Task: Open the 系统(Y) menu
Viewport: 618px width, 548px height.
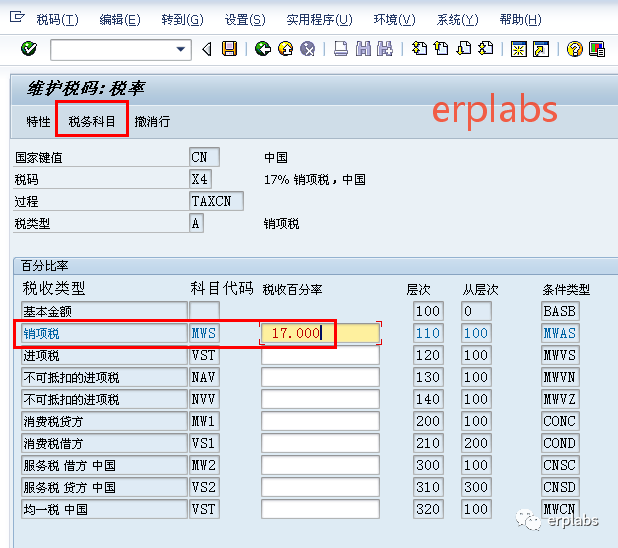Action: [x=457, y=19]
